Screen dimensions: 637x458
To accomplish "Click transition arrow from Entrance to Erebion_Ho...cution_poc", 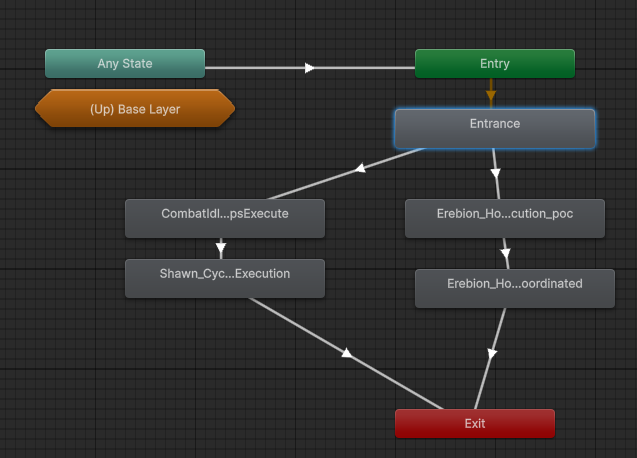I will [x=496, y=175].
